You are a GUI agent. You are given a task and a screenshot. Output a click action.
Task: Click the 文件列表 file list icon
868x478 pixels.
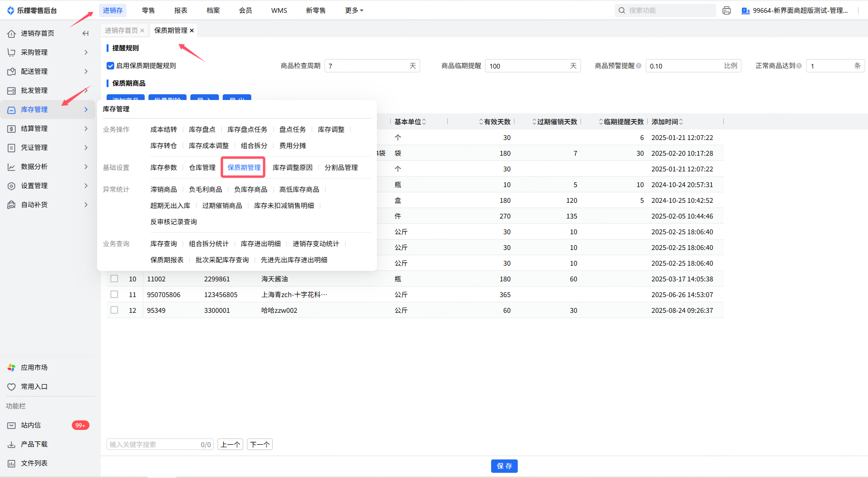[11, 463]
